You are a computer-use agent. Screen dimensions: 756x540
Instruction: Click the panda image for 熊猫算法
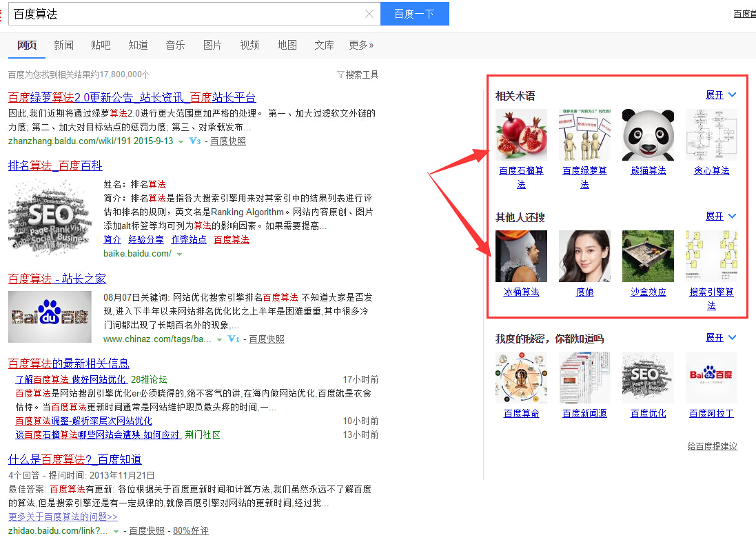click(648, 134)
